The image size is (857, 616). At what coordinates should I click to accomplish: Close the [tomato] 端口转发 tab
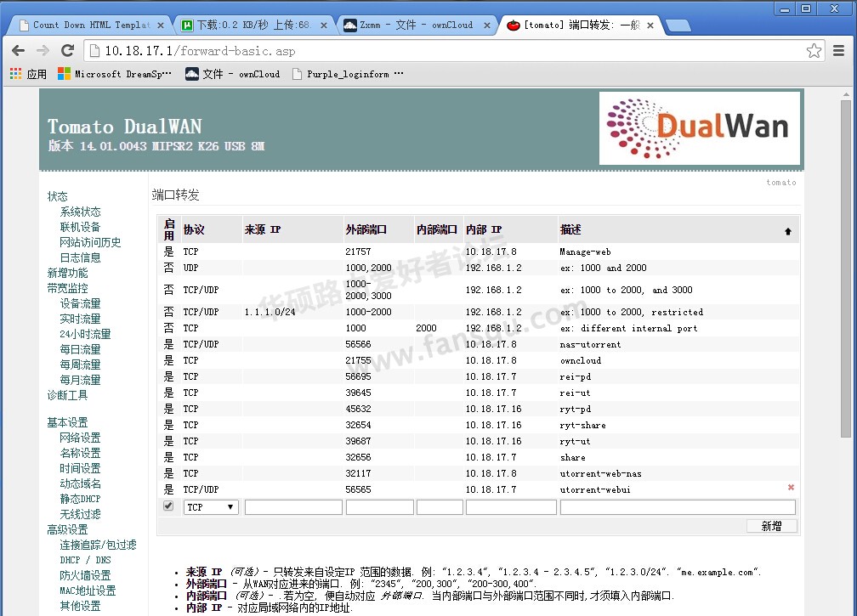pyautogui.click(x=650, y=25)
